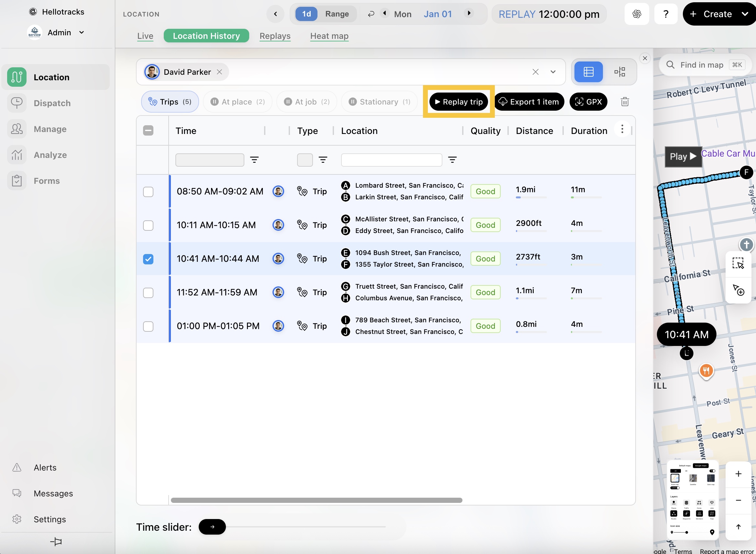Click the Play button on map
Image resolution: width=756 pixels, height=554 pixels.
(683, 157)
